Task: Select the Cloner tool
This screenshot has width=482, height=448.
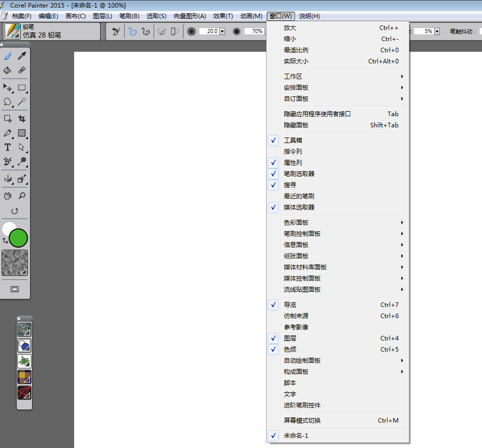Action: [8, 161]
